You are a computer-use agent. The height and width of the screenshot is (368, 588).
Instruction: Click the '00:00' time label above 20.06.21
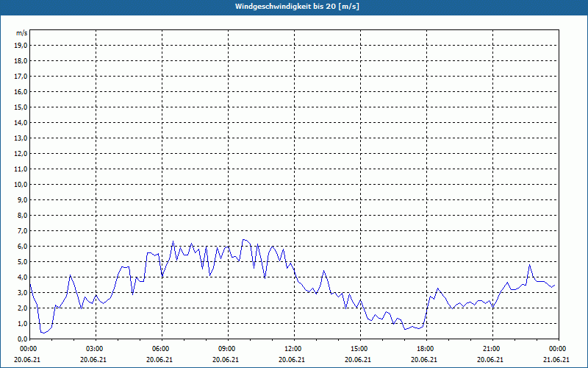(x=27, y=349)
